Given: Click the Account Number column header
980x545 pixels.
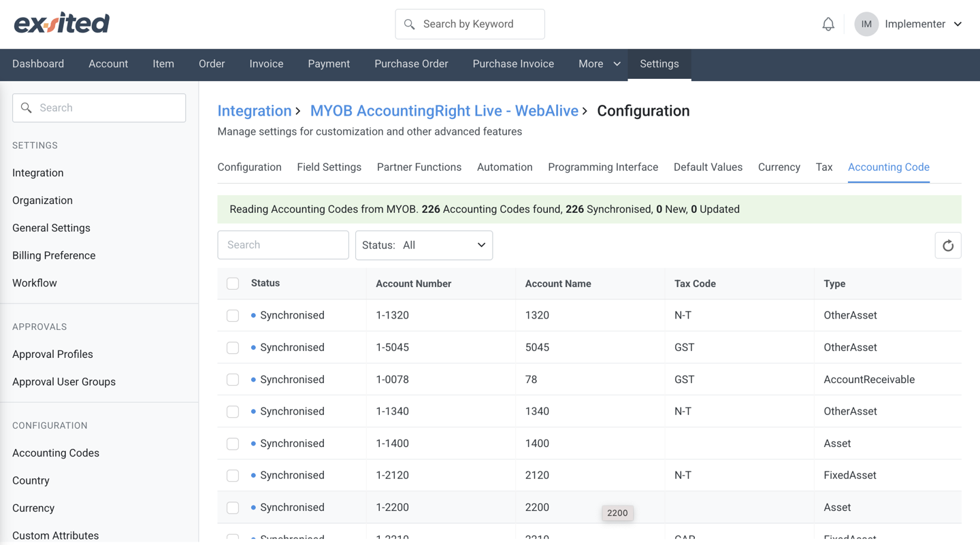Looking at the screenshot, I should [x=414, y=284].
